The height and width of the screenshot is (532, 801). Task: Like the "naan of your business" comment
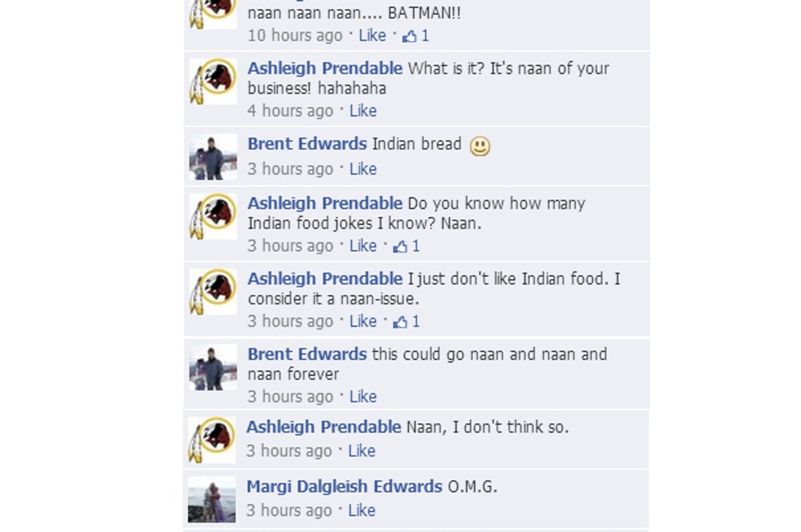coord(363,111)
